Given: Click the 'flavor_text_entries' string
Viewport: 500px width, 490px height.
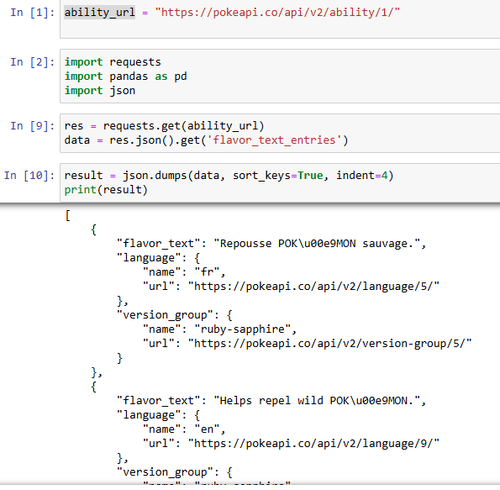Looking at the screenshot, I should point(274,140).
